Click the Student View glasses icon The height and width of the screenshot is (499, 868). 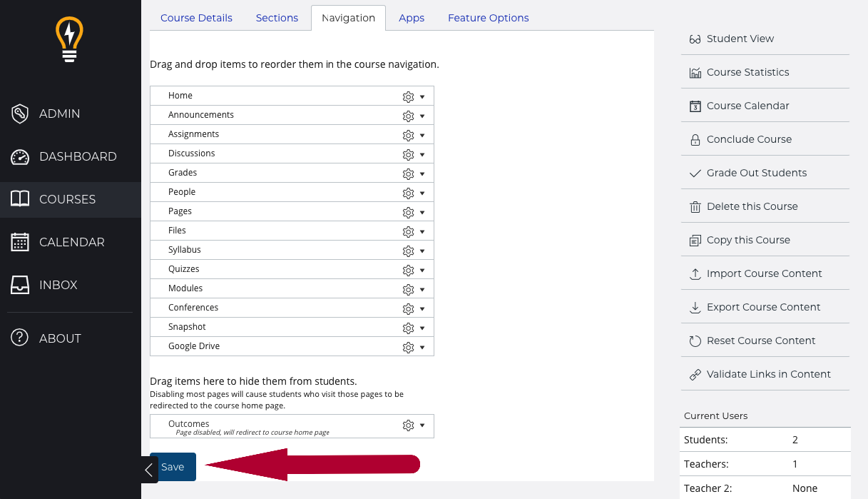[695, 39]
